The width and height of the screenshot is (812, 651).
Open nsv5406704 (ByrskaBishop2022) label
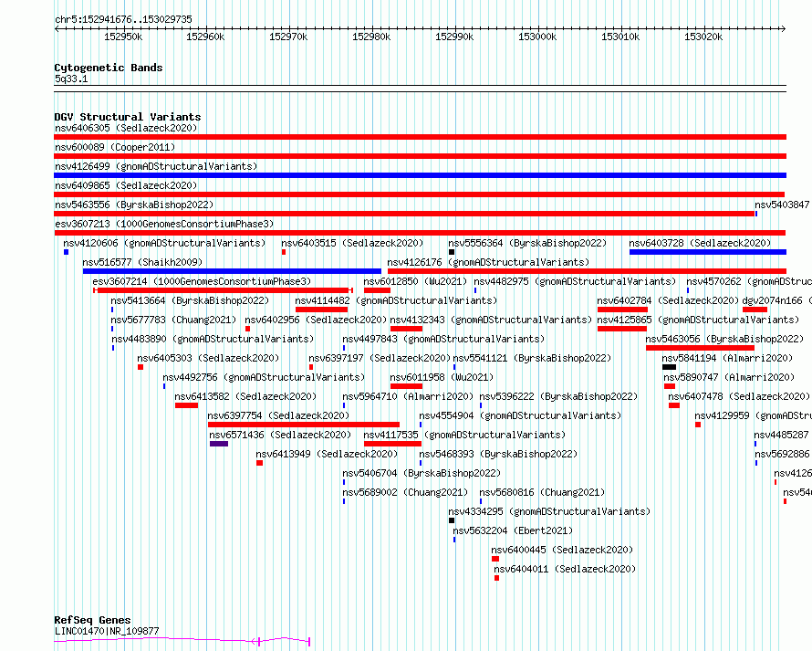tap(422, 473)
